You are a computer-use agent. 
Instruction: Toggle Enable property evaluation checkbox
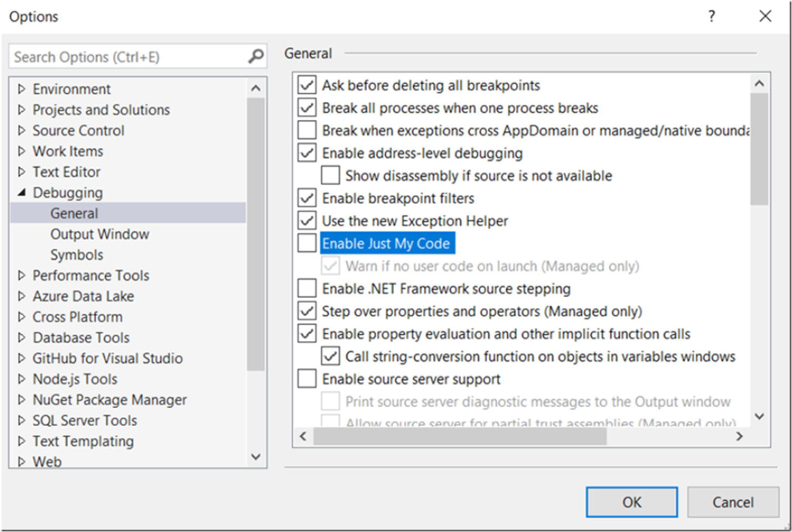307,333
